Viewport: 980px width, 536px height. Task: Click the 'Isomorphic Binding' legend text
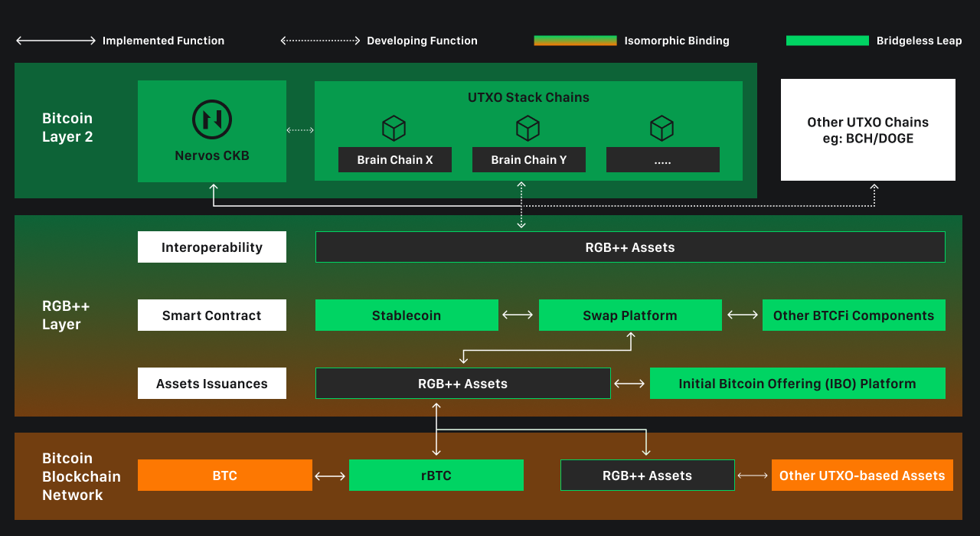click(x=677, y=41)
